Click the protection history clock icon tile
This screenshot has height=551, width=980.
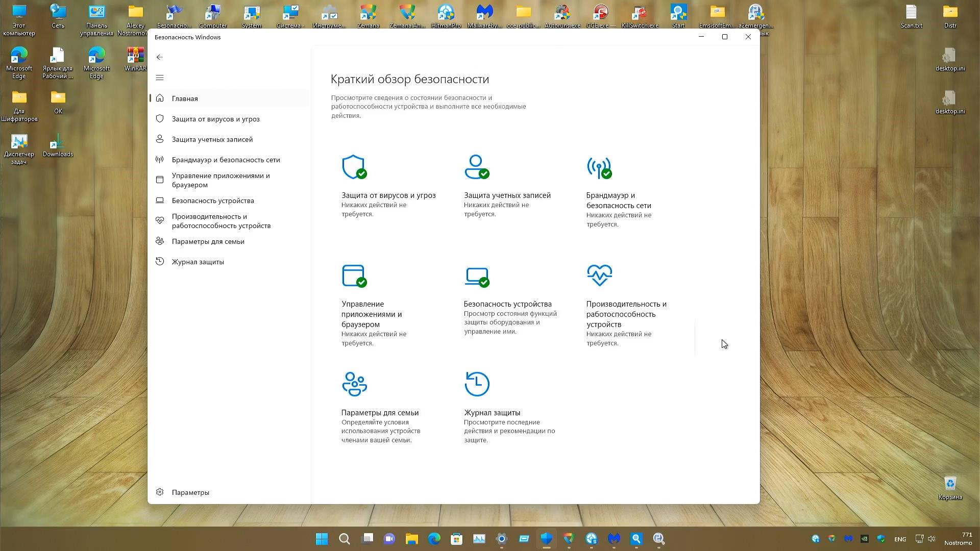477,384
